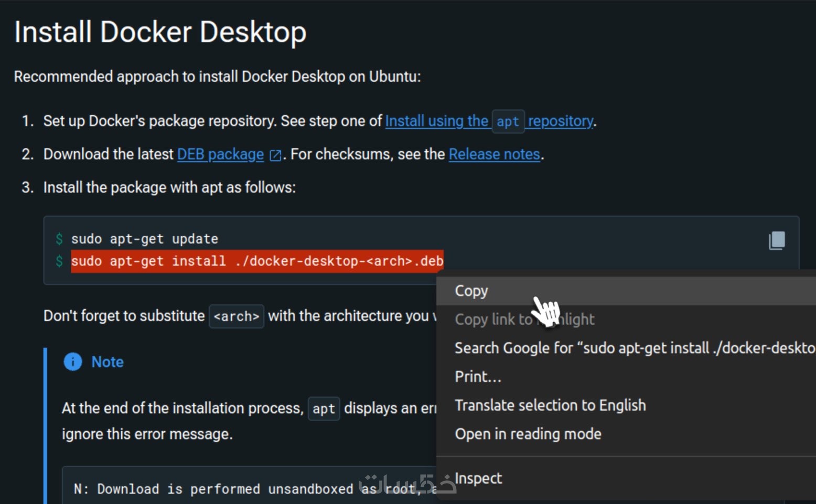Click the highlighted apt-get install command
The height and width of the screenshot is (504, 816).
[257, 261]
